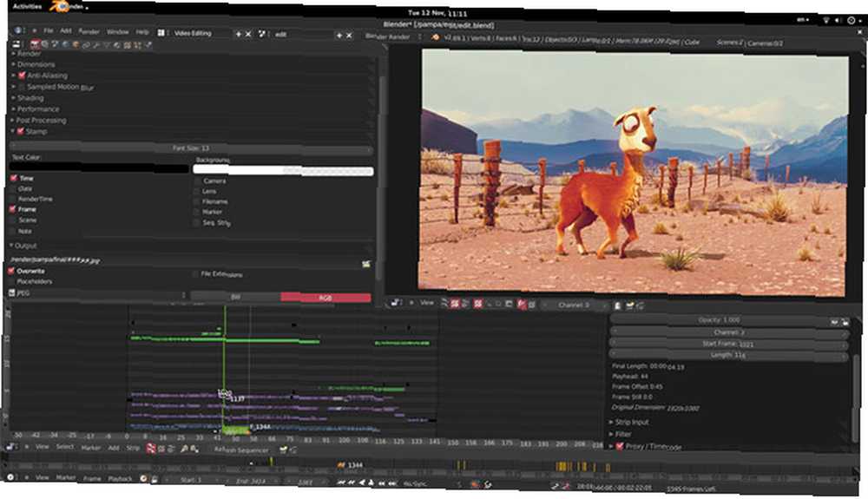Image resolution: width=868 pixels, height=499 pixels.
Task: Add a new scene next to edit field
Action: [x=339, y=36]
